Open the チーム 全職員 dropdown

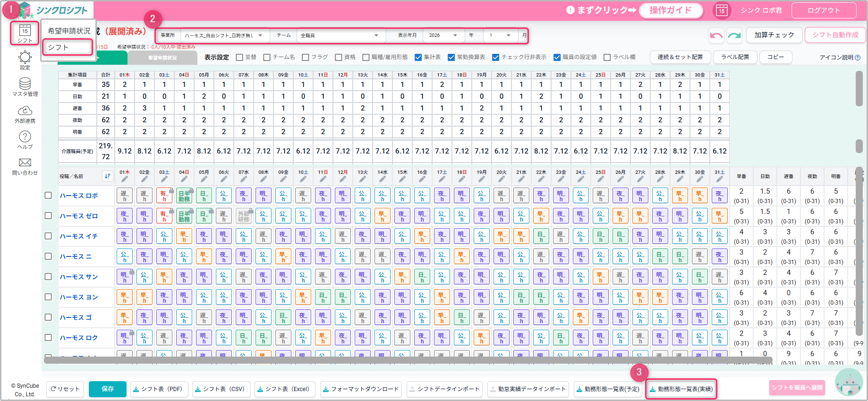[x=339, y=35]
